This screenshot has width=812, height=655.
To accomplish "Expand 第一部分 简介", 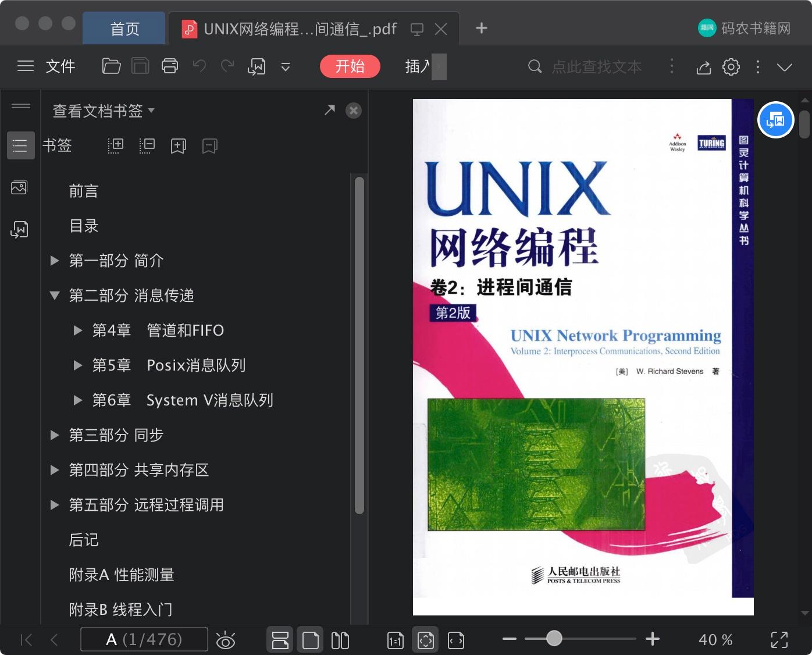I will click(x=55, y=261).
